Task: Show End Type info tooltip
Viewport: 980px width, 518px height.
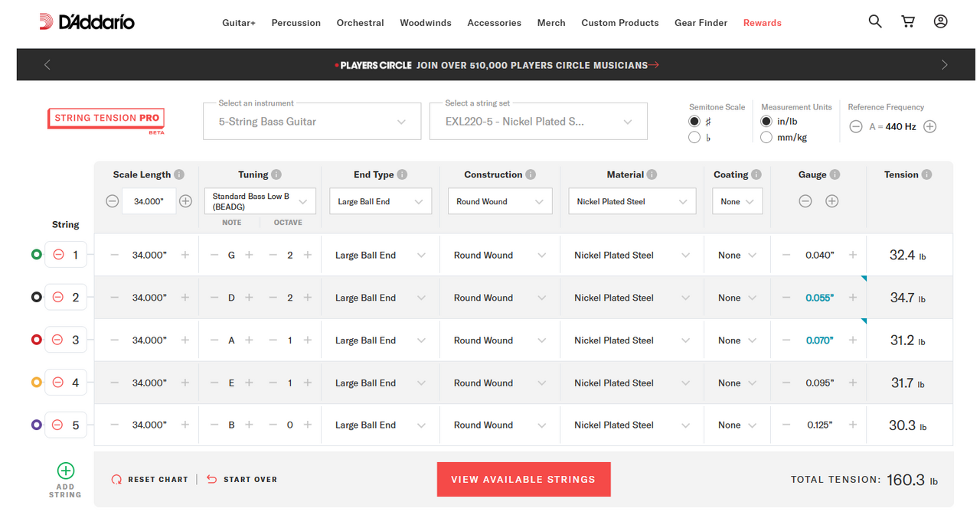Action: [x=402, y=174]
